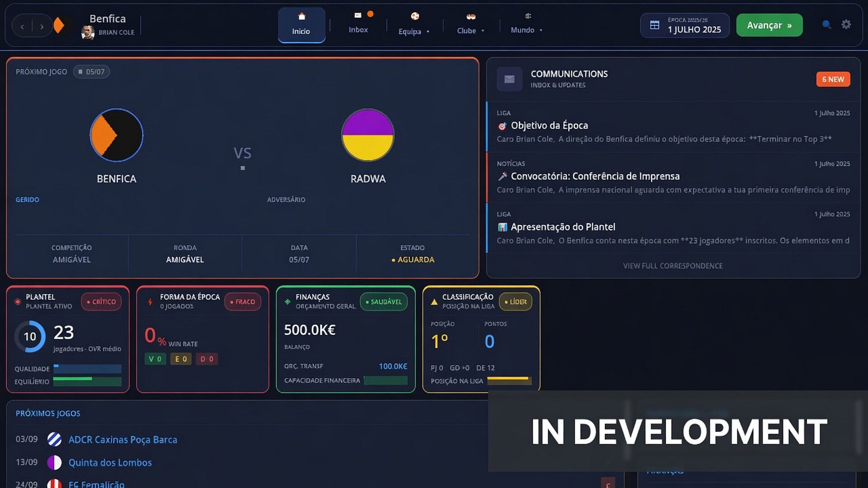Open FC Famalicão fixture link
Image resolution: width=868 pixels, height=488 pixels.
pos(96,484)
